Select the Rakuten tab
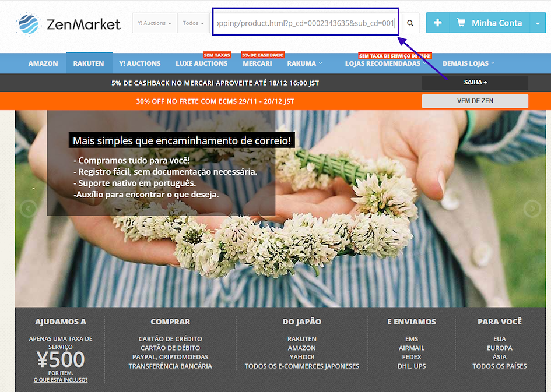 pos(89,63)
